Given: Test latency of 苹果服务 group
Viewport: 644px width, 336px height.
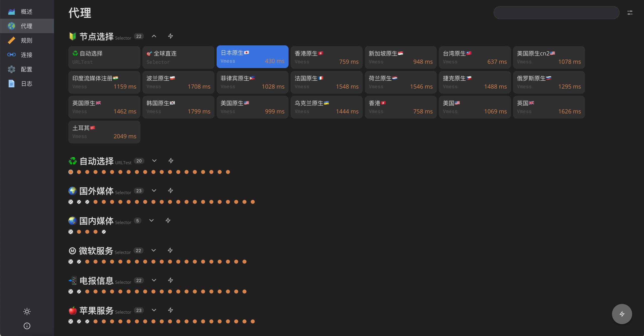Looking at the screenshot, I should click(x=170, y=310).
